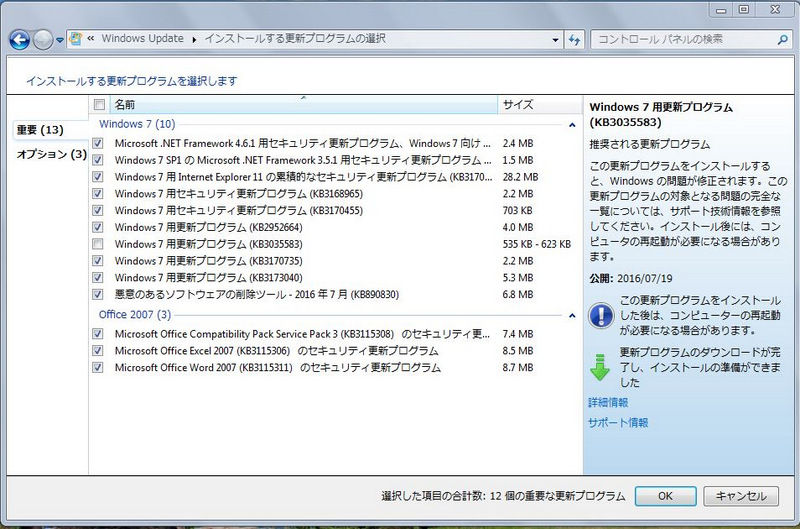Maximize the Windows Update window
Screen dimensions: 800x529
pyautogui.click(x=744, y=10)
